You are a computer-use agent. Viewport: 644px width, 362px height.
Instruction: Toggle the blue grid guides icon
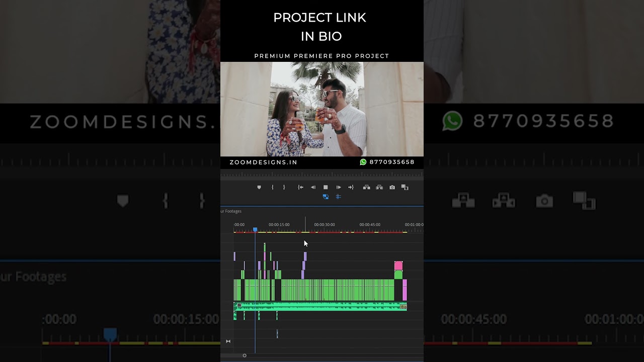point(338,197)
